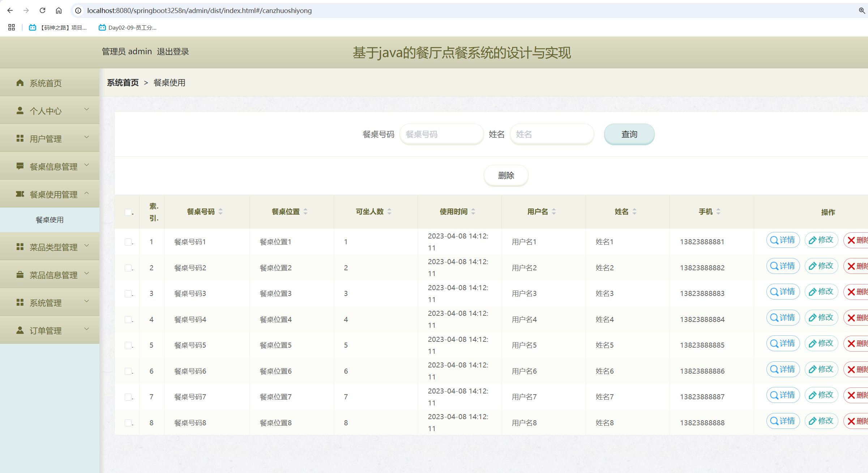Image resolution: width=868 pixels, height=473 pixels.
Task: Click the 个人中心 person icon
Action: (x=20, y=111)
